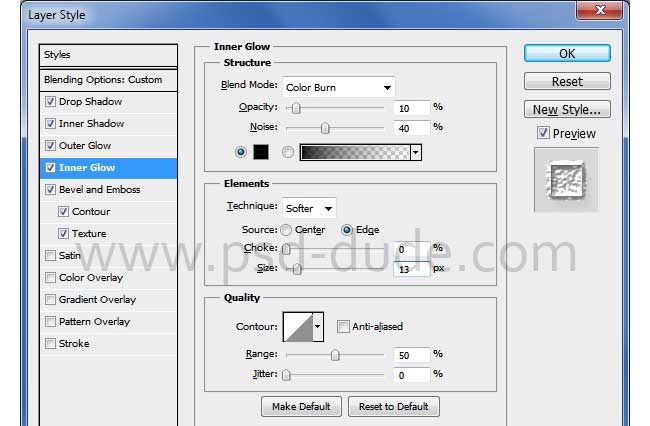Expand the Technique dropdown
The height and width of the screenshot is (426, 650).
pos(310,208)
